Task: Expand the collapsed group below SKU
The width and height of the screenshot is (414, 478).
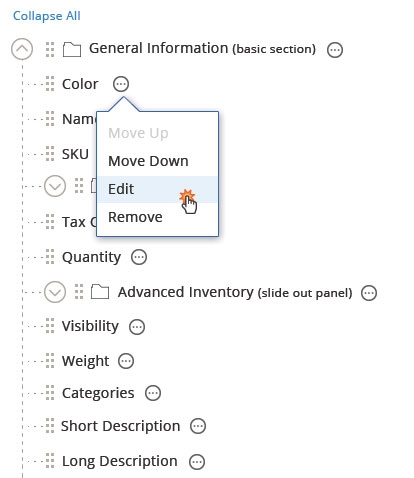Action: 55,186
